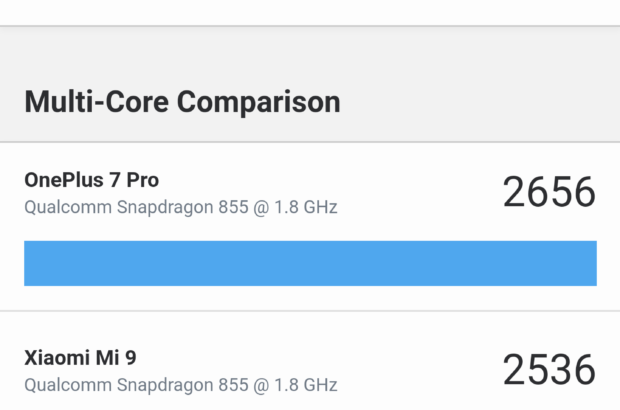Select the OnePlus 7 Pro device name
This screenshot has width=620, height=410.
[x=91, y=180]
